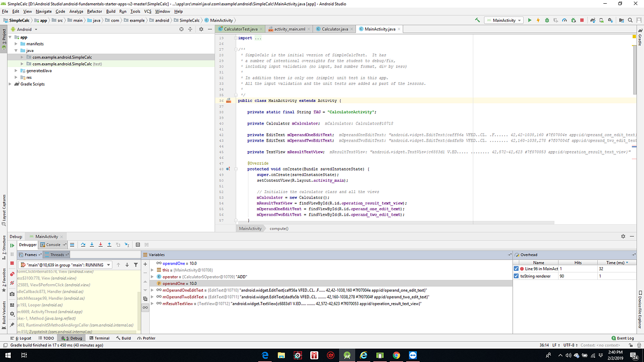Toggle the breakpoint icon on line 36
644x362 pixels.
click(229, 100)
